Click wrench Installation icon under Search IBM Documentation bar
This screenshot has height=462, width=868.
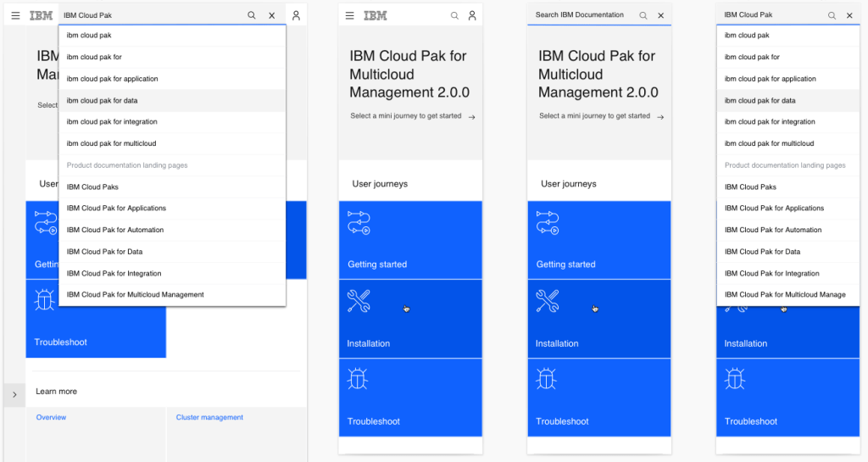tap(548, 301)
